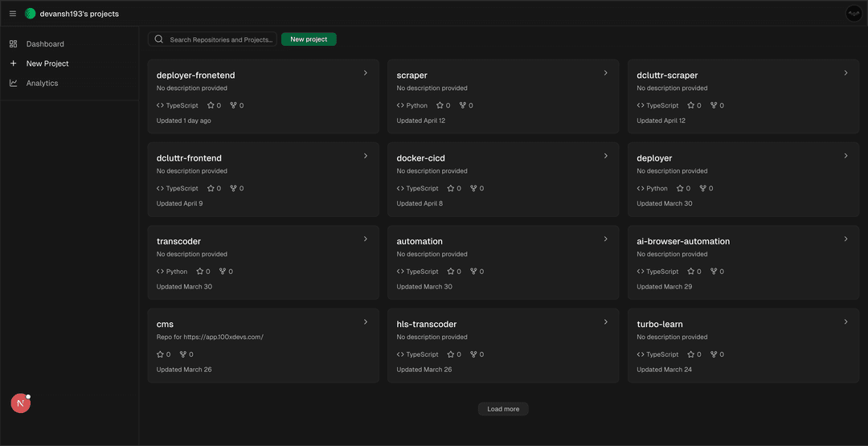868x446 pixels.
Task: Click the fork icon on dcluttr-scraper card
Action: pyautogui.click(x=714, y=105)
